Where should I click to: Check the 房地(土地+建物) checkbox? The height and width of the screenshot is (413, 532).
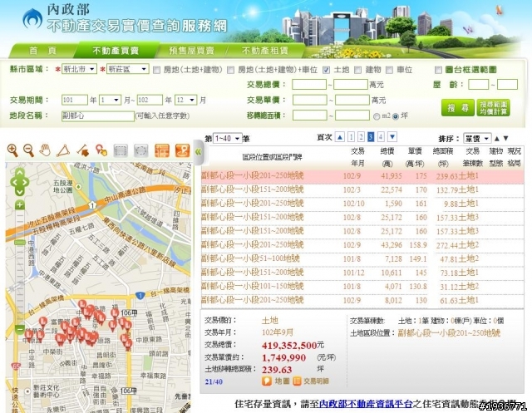(156, 70)
